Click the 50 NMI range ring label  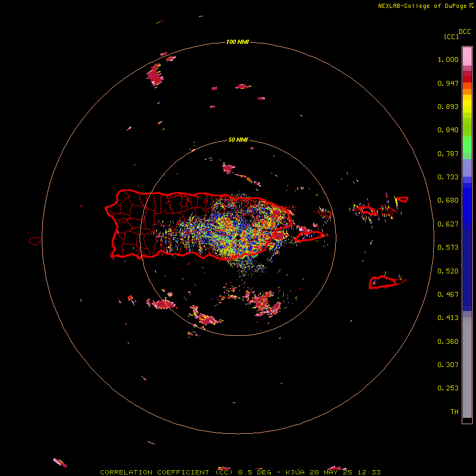click(238, 140)
